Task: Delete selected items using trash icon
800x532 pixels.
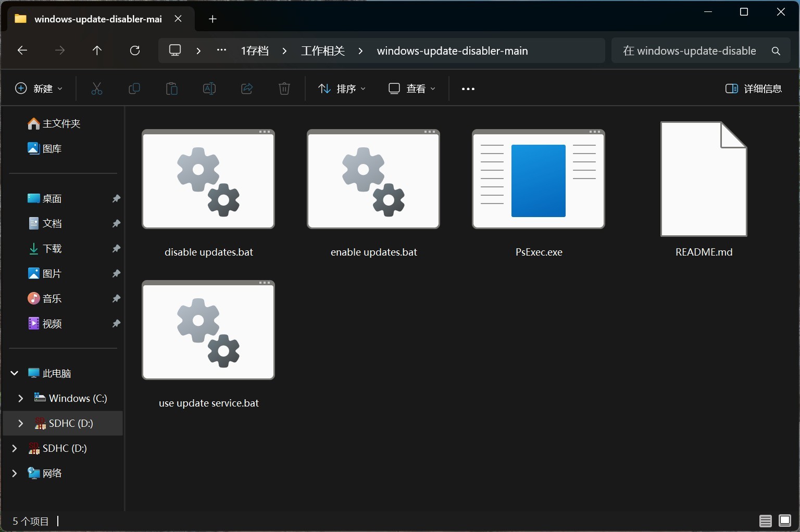Action: [284, 88]
